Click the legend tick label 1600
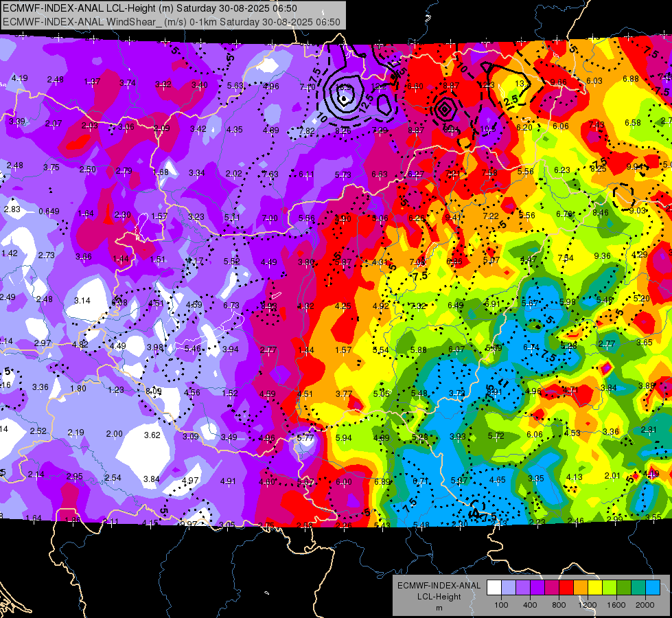 coord(616,605)
